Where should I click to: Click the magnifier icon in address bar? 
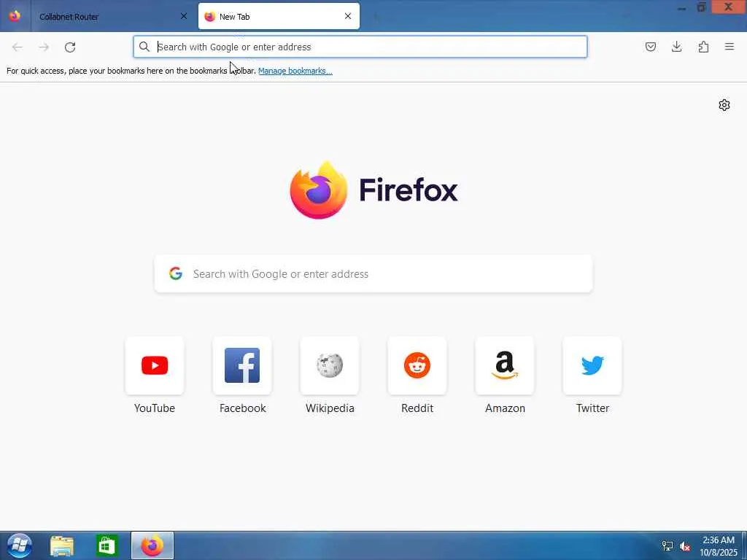coord(144,47)
